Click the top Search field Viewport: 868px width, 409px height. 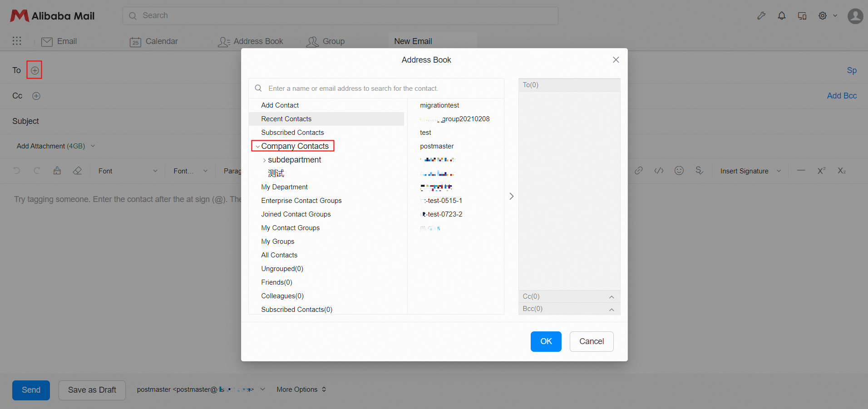pos(340,16)
